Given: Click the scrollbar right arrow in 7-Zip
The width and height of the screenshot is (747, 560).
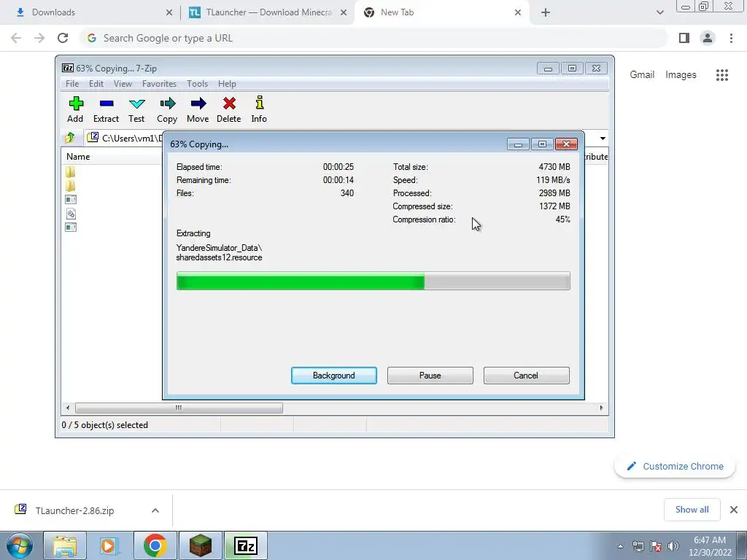Looking at the screenshot, I should pyautogui.click(x=601, y=408).
